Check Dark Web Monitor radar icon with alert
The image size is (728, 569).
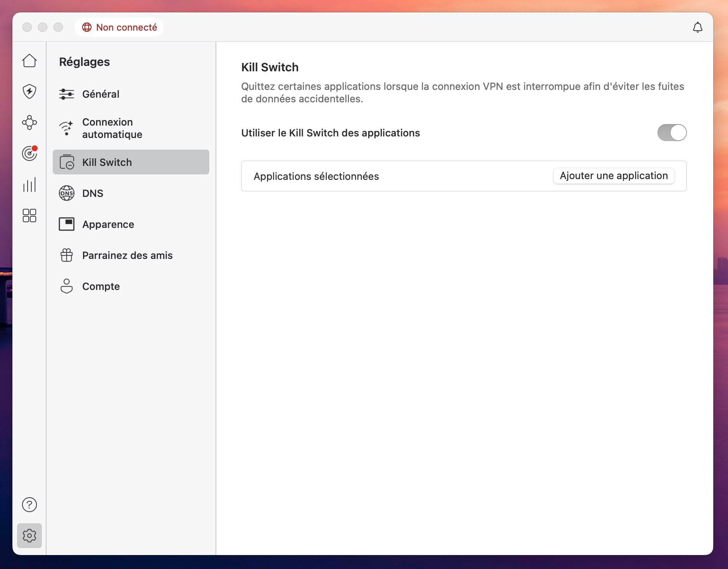tap(29, 153)
